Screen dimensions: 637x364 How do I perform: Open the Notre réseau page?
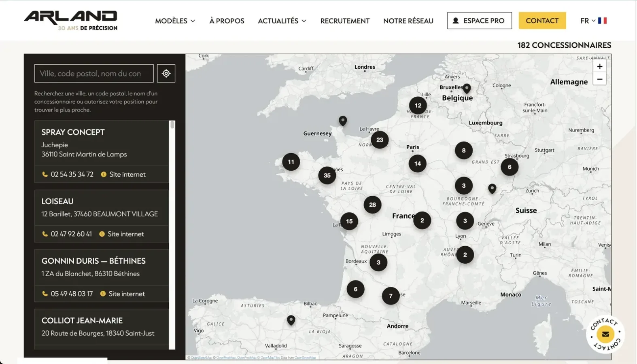pyautogui.click(x=408, y=21)
